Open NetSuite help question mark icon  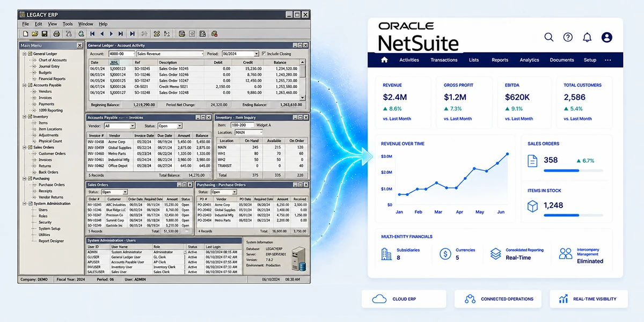click(x=568, y=37)
